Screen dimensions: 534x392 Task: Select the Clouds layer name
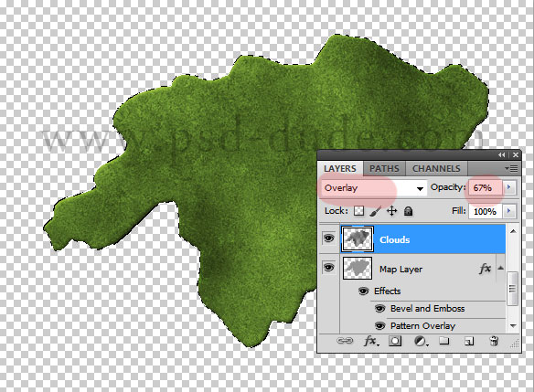coord(395,239)
